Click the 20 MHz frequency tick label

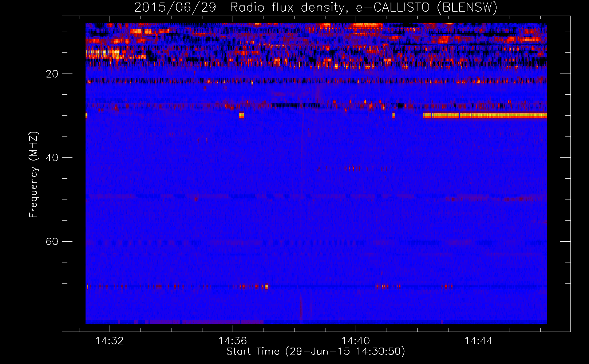point(52,74)
